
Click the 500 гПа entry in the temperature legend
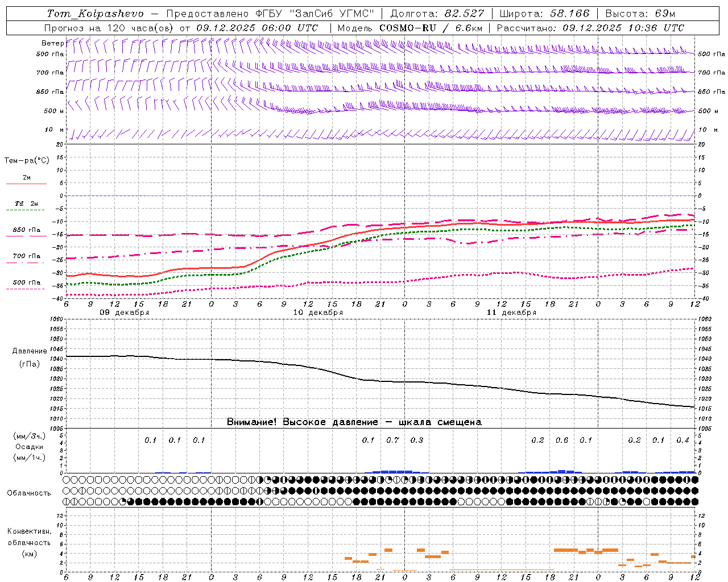click(x=26, y=282)
